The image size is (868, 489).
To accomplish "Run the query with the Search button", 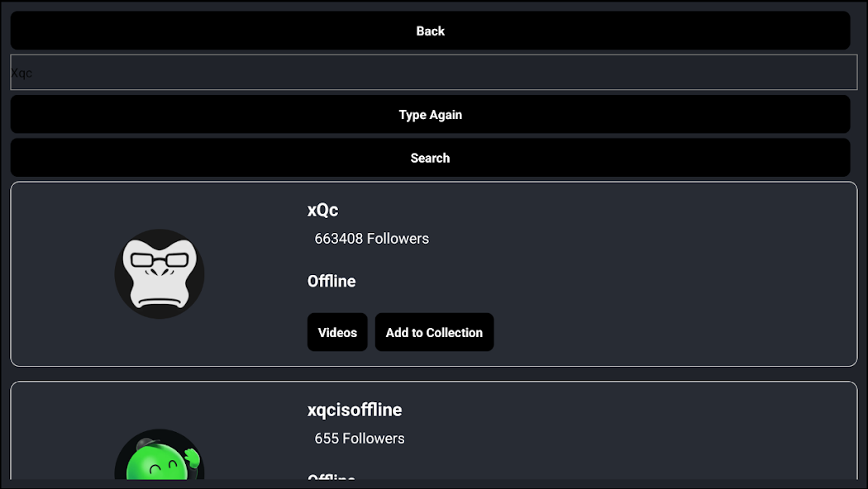I will coord(430,158).
